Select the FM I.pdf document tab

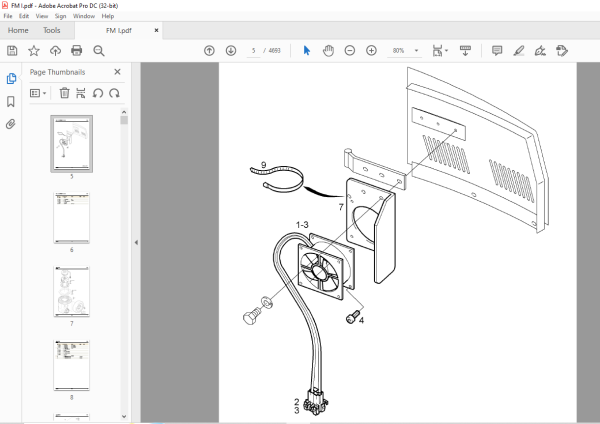pyautogui.click(x=119, y=31)
